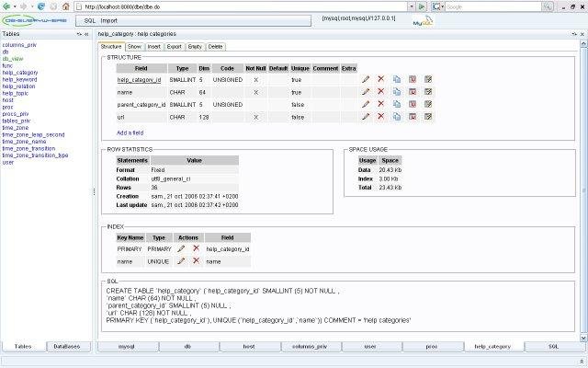Delete the parent_category_id field using red X
588x368 pixels.
tap(381, 105)
